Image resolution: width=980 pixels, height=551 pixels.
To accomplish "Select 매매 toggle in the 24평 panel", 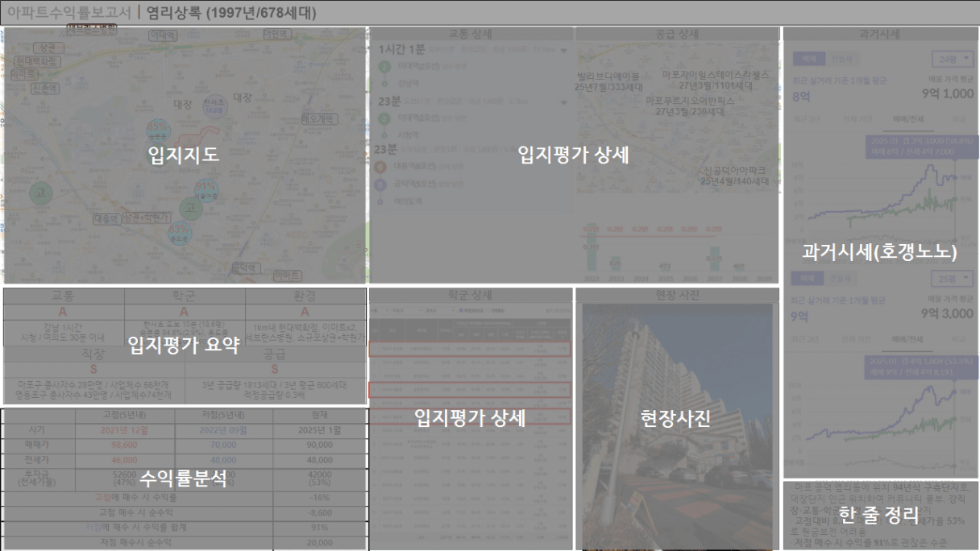I will click(808, 59).
